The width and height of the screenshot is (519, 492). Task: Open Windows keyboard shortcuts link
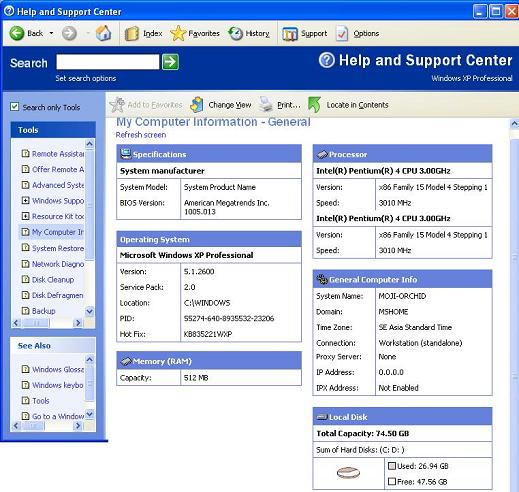coord(58,385)
